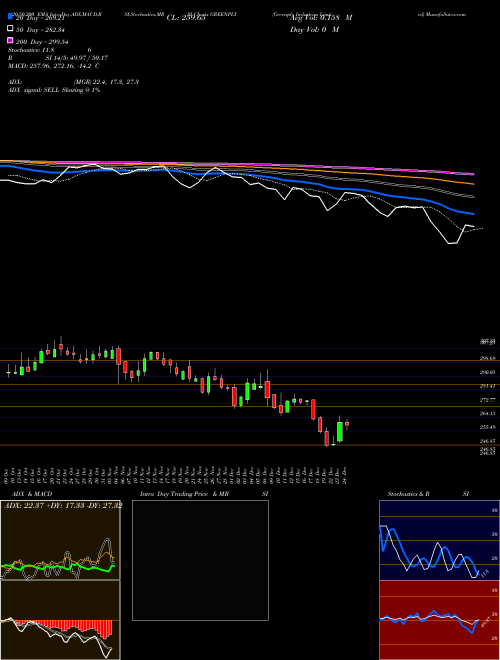This screenshot has height=660, width=500.
Task: Open the blue-background Stochastics chart panel
Action: click(439, 540)
